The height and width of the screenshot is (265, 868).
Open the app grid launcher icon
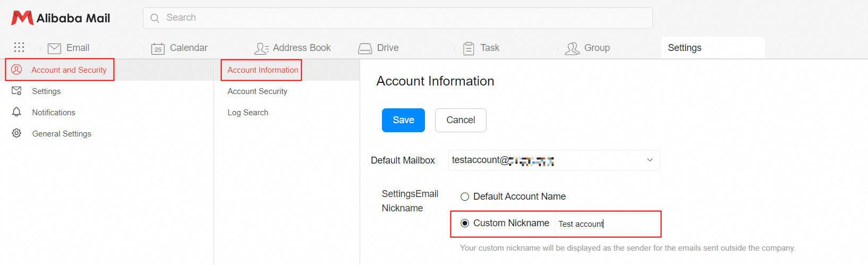click(19, 47)
